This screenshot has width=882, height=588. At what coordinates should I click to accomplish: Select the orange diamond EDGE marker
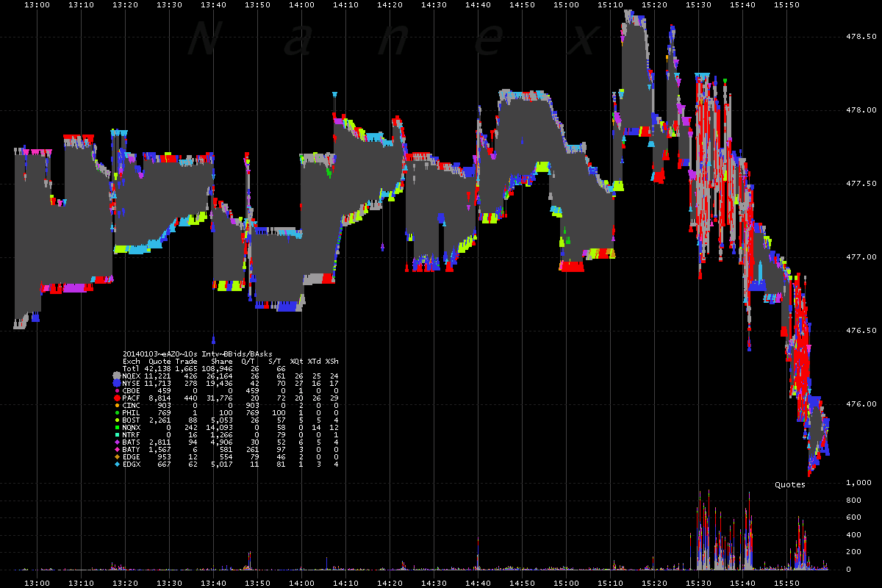click(x=117, y=456)
